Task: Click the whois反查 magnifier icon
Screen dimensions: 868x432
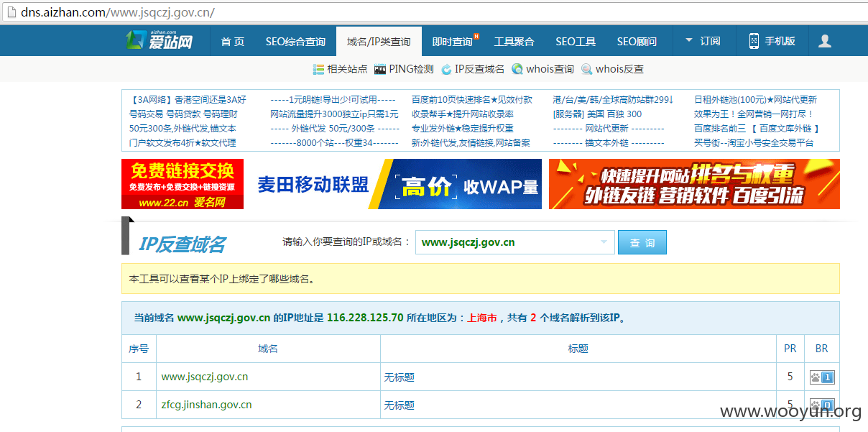Action: [x=587, y=70]
